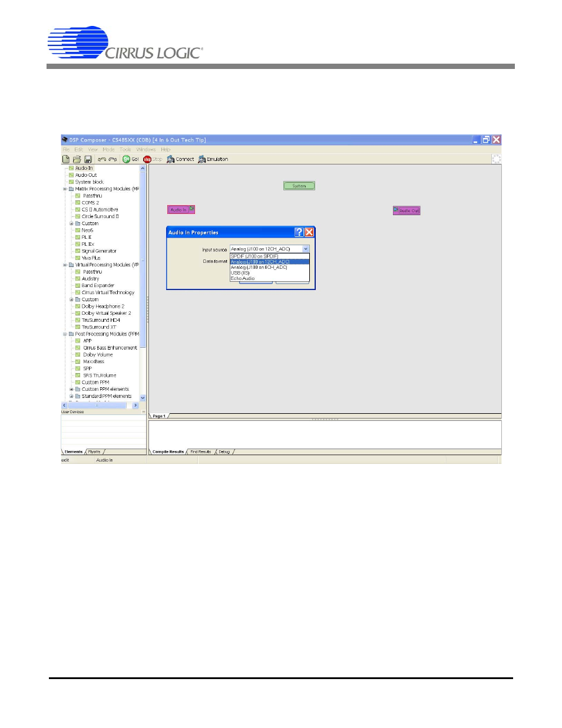Open the Input source dropdown arrow
562x728 pixels.
point(306,249)
